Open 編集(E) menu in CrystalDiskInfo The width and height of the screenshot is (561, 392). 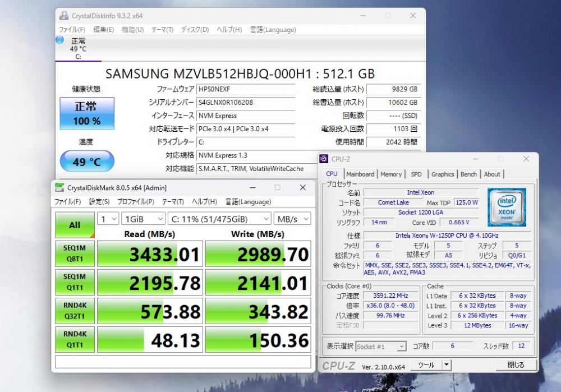click(x=104, y=30)
